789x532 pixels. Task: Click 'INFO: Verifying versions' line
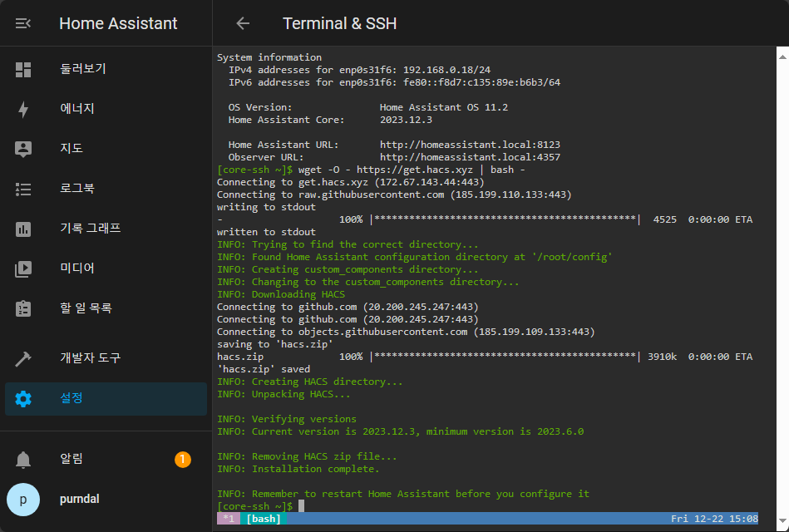pyautogui.click(x=287, y=419)
